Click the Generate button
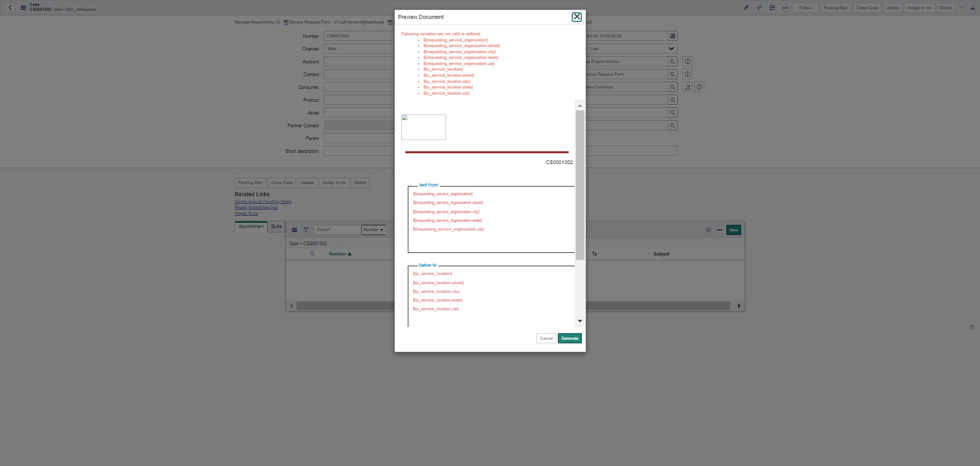Image resolution: width=980 pixels, height=466 pixels. 570,338
